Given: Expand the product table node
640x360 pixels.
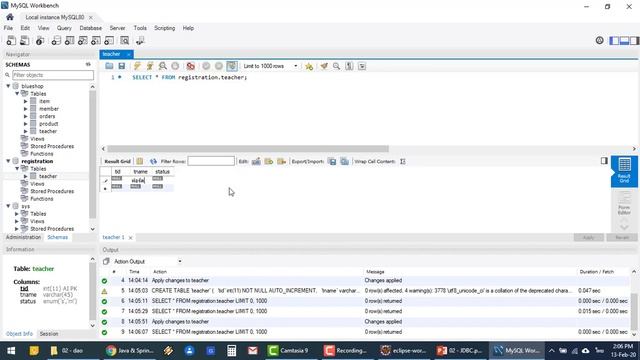Looking at the screenshot, I should click(25, 124).
